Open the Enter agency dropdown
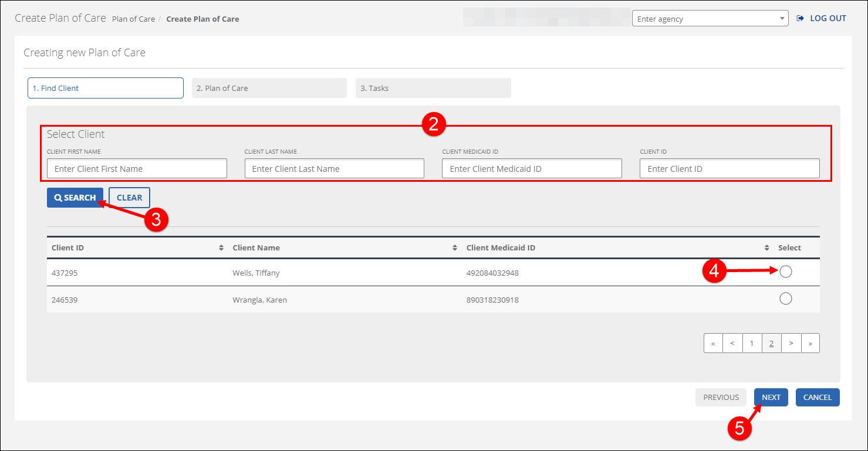Image resolution: width=868 pixels, height=451 pixels. (710, 19)
